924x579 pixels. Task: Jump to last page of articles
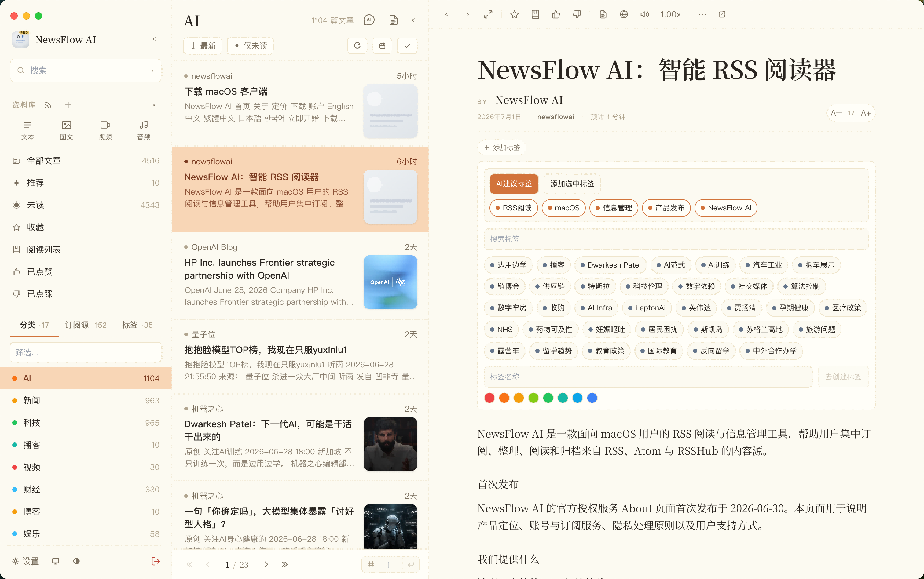point(285,564)
